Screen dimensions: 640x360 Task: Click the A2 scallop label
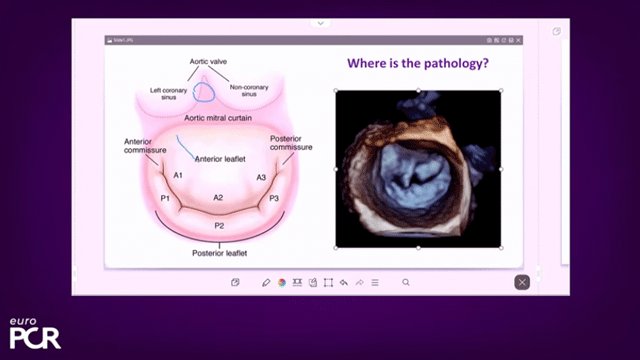coord(218,198)
